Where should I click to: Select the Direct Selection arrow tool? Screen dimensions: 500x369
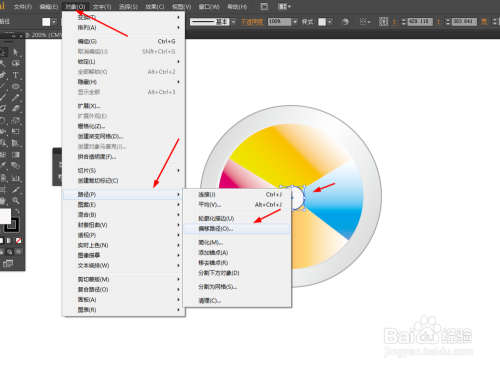click(16, 52)
